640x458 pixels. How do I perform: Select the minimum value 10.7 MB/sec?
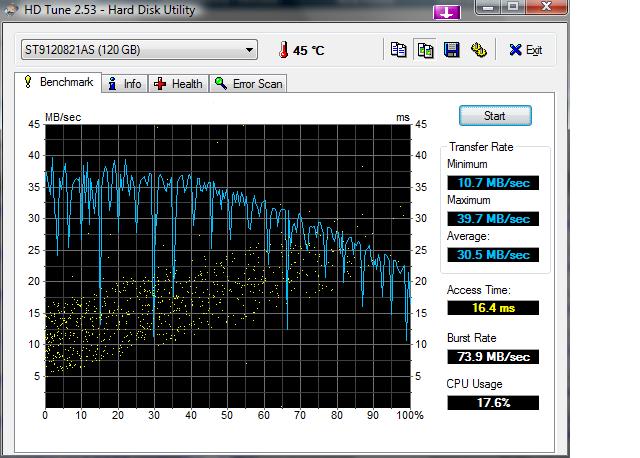[493, 183]
